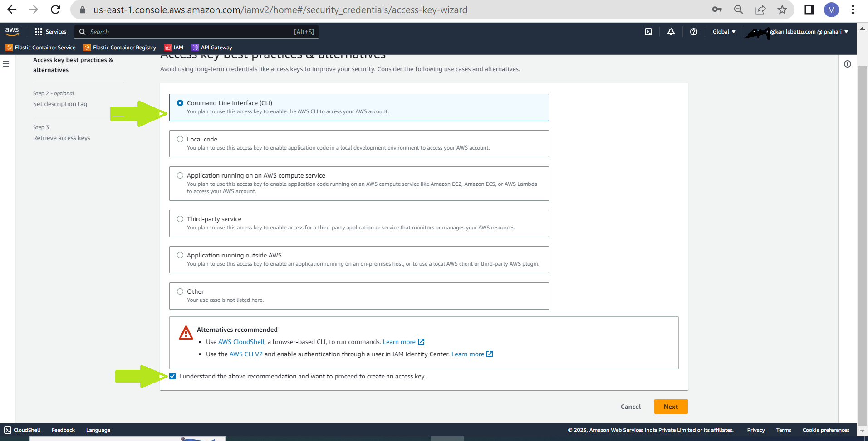The height and width of the screenshot is (441, 868).
Task: Open the Services grid menu
Action: pyautogui.click(x=50, y=32)
